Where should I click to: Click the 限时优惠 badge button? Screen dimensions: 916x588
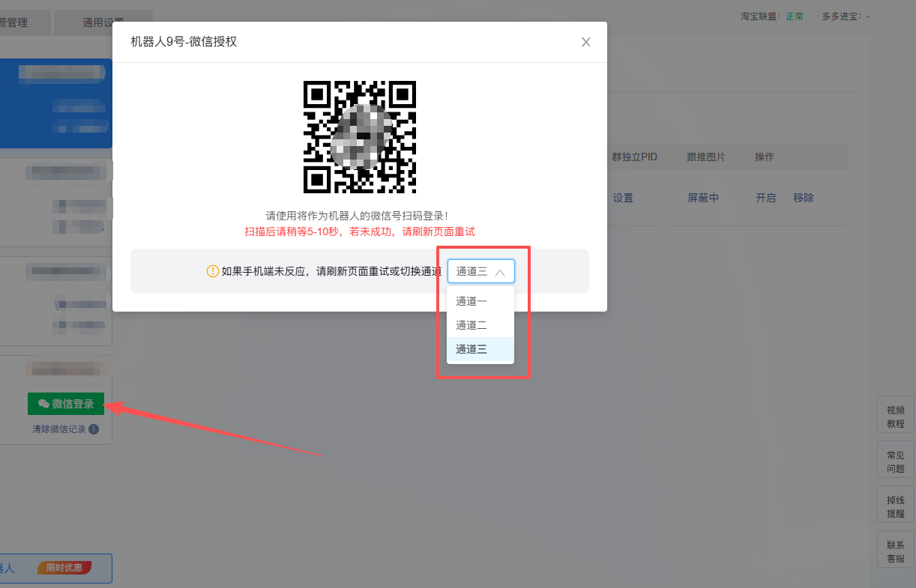point(64,568)
